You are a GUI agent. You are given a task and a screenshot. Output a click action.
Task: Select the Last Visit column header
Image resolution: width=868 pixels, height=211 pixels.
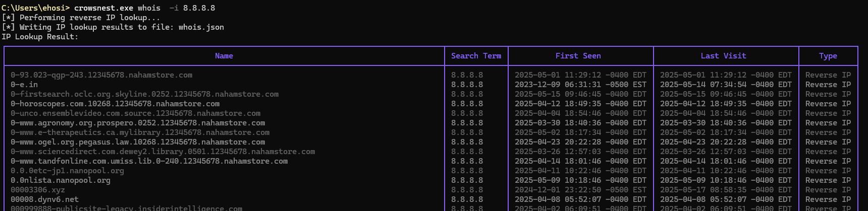(723, 56)
